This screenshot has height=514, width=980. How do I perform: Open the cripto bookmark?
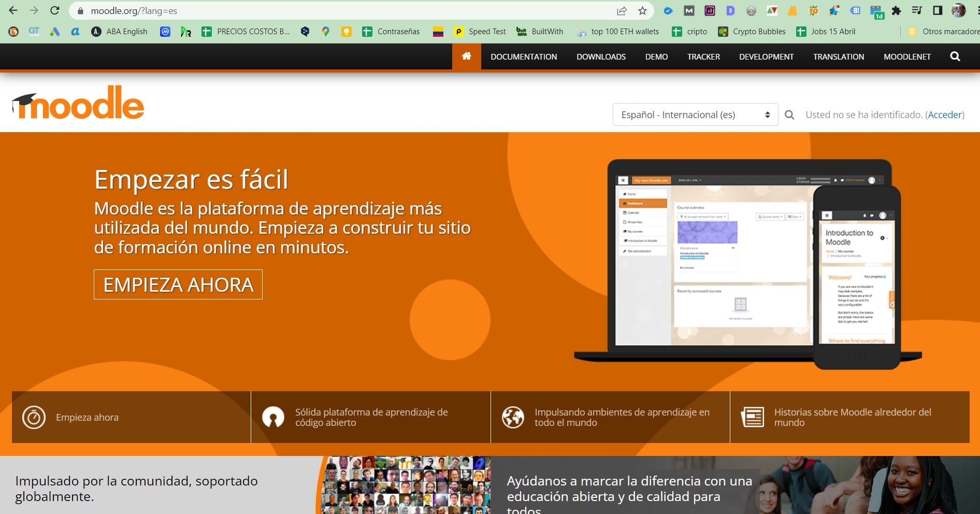point(689,32)
